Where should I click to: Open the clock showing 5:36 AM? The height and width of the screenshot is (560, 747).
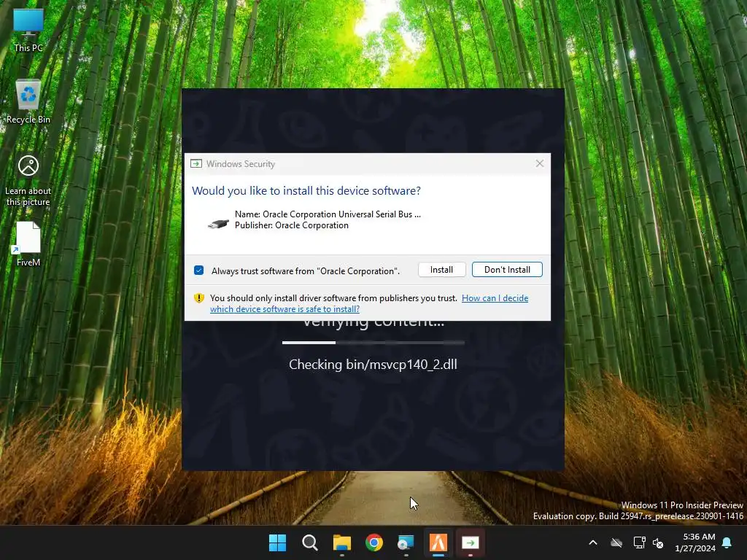[x=695, y=542]
